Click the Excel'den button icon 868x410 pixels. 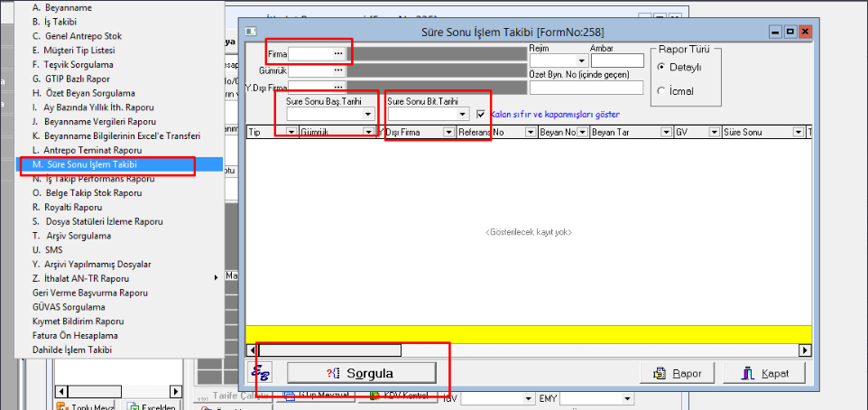(x=133, y=405)
